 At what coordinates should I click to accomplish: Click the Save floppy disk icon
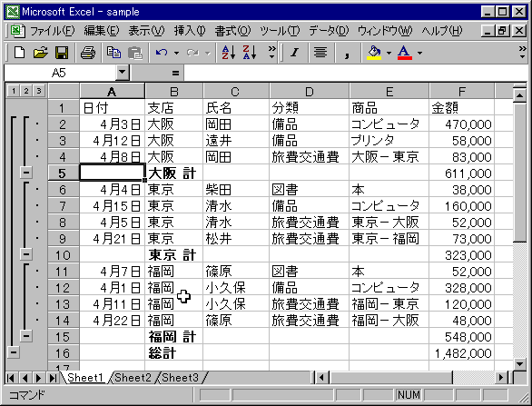(62, 53)
